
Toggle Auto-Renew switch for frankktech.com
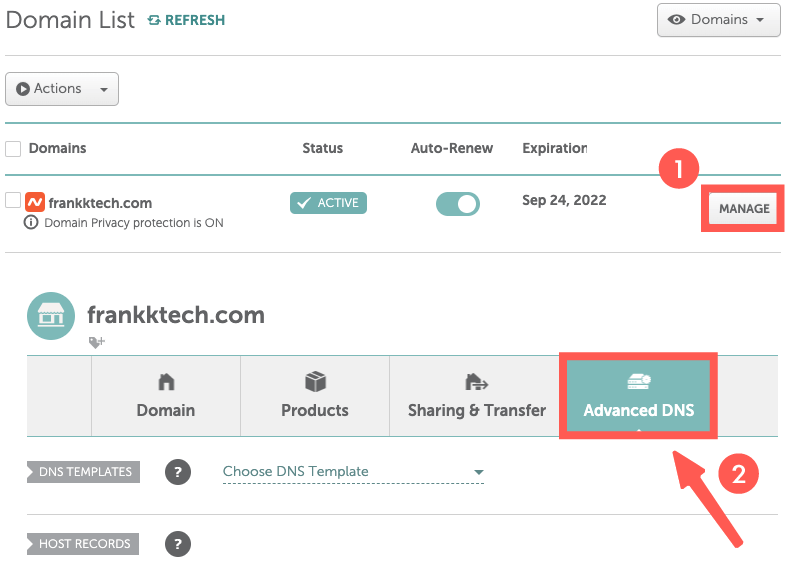coord(457,203)
